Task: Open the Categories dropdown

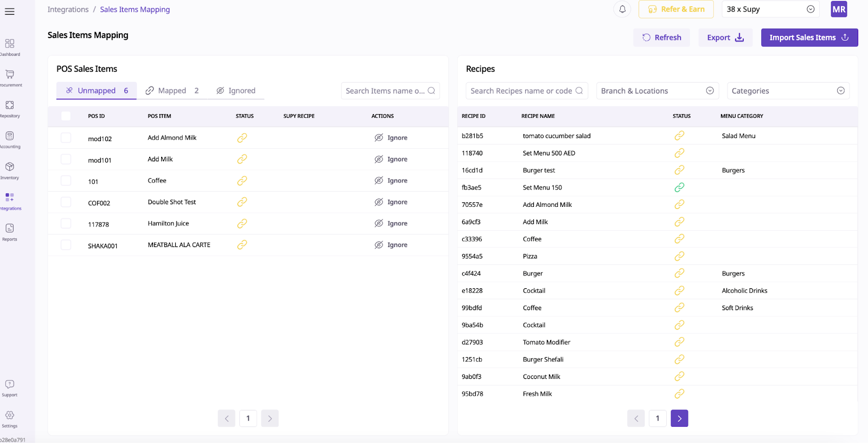Action: [788, 91]
